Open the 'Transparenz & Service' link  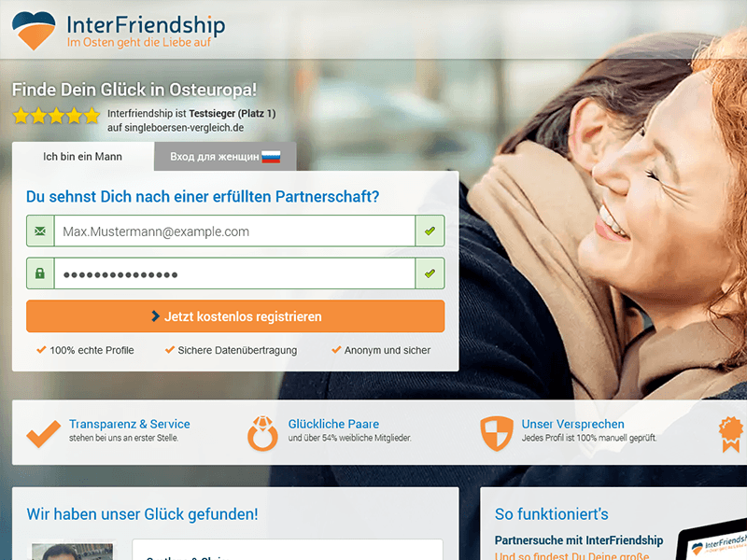(130, 424)
